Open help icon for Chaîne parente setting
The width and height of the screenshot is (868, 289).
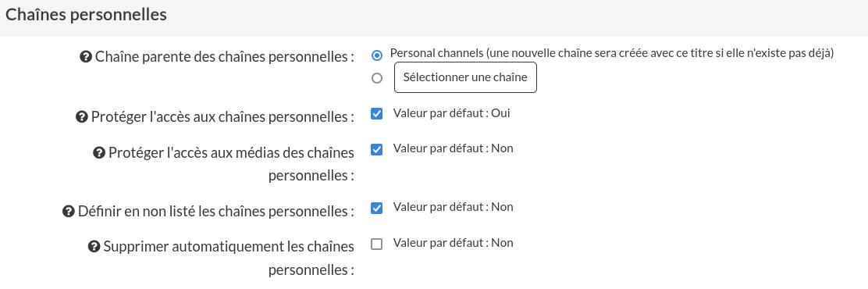point(86,56)
